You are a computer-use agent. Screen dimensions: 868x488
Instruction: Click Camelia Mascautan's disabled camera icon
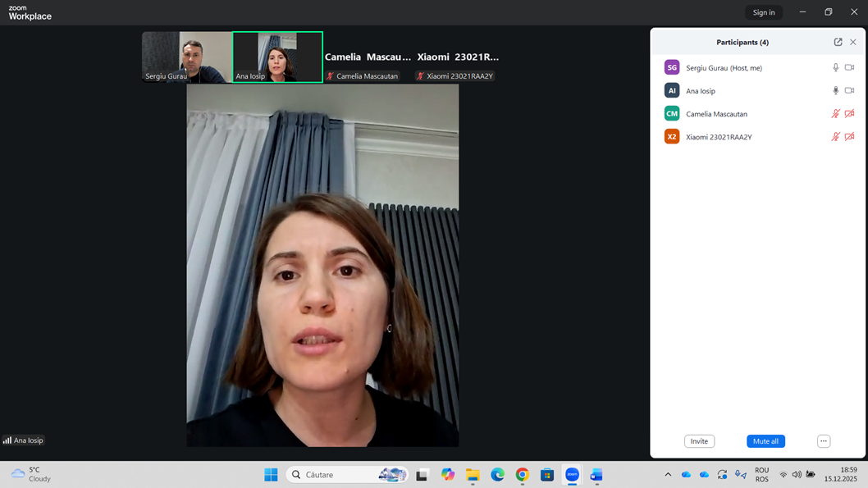849,114
